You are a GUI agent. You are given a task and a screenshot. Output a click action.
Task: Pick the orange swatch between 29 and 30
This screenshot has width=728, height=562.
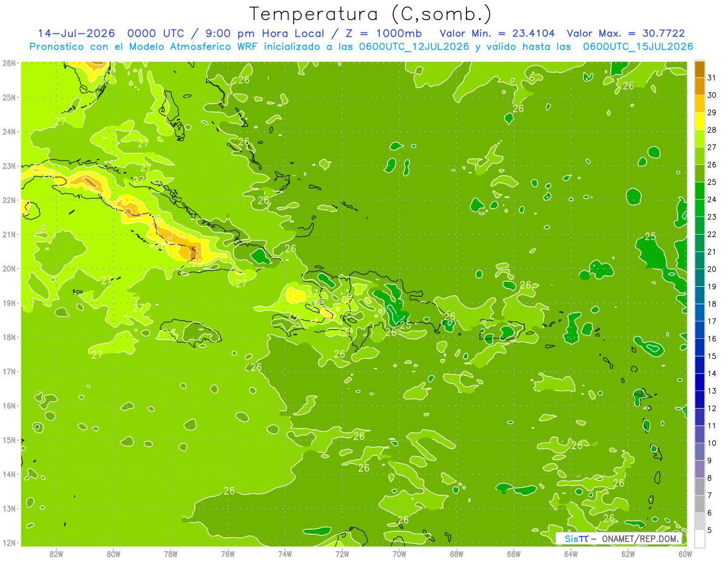click(x=699, y=104)
